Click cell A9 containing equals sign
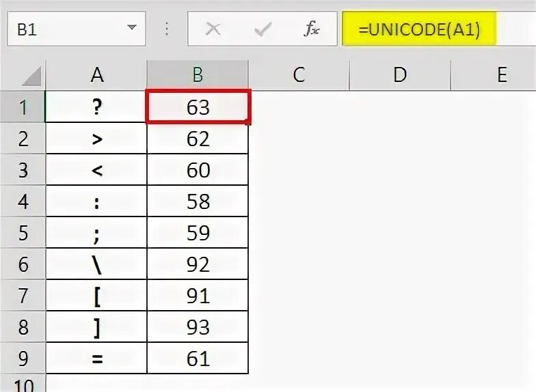This screenshot has height=392, width=536. [x=96, y=358]
